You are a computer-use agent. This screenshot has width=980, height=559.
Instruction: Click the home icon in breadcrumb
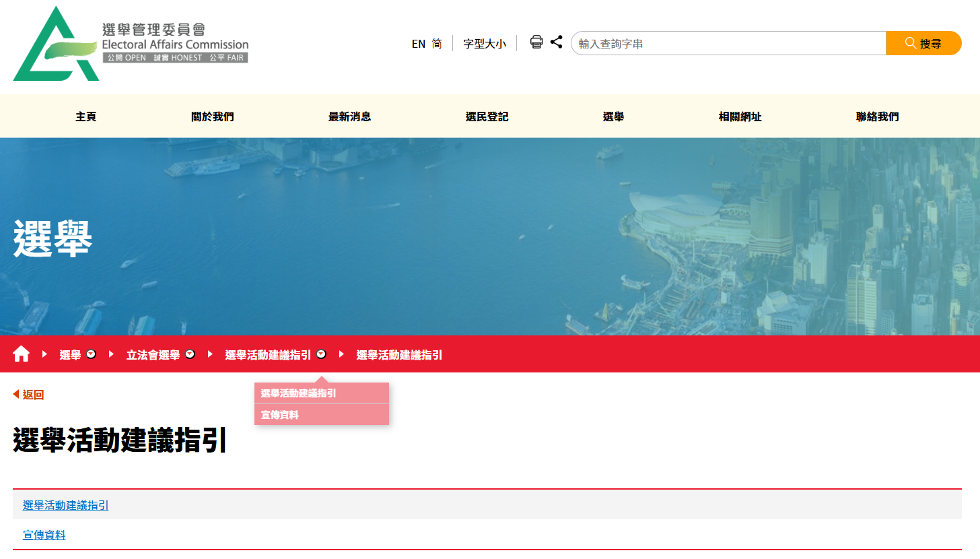22,354
